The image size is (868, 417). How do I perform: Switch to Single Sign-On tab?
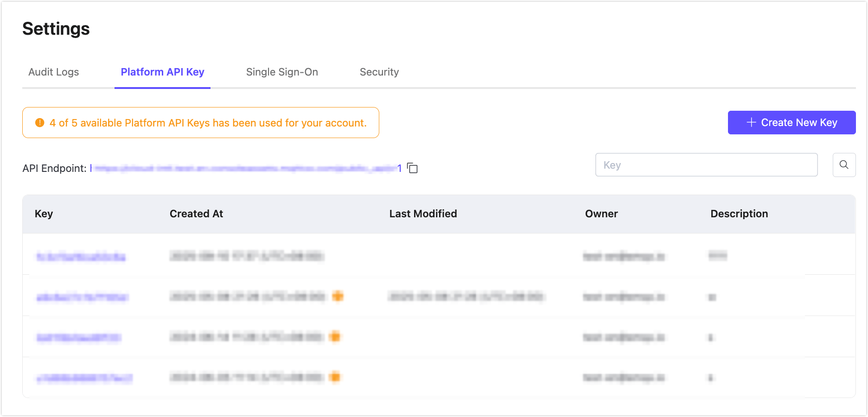click(282, 72)
